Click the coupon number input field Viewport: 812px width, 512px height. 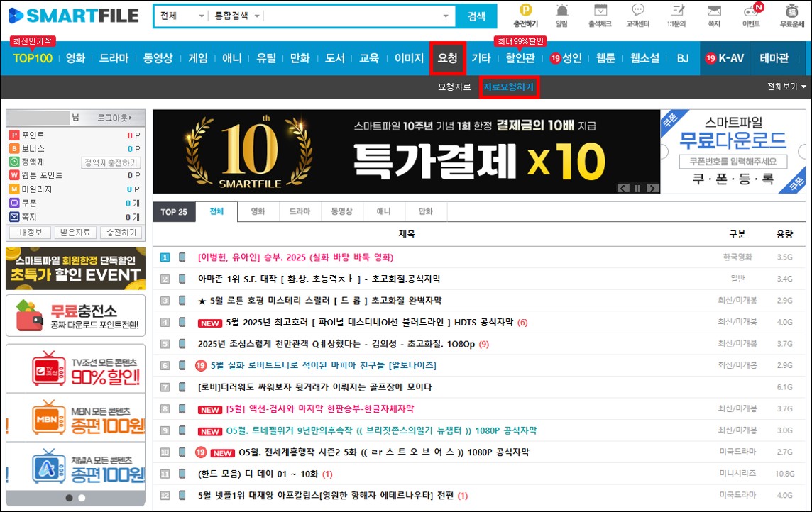[733, 162]
